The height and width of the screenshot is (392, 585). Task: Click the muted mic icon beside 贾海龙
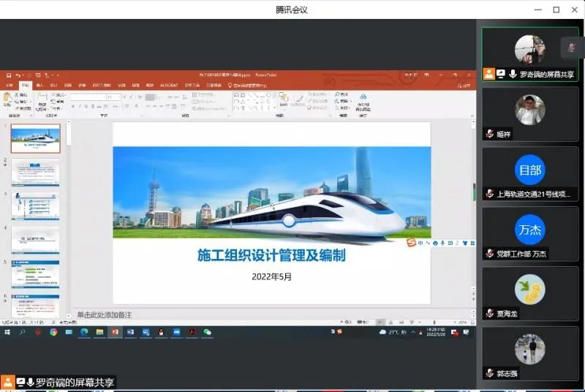pyautogui.click(x=490, y=313)
